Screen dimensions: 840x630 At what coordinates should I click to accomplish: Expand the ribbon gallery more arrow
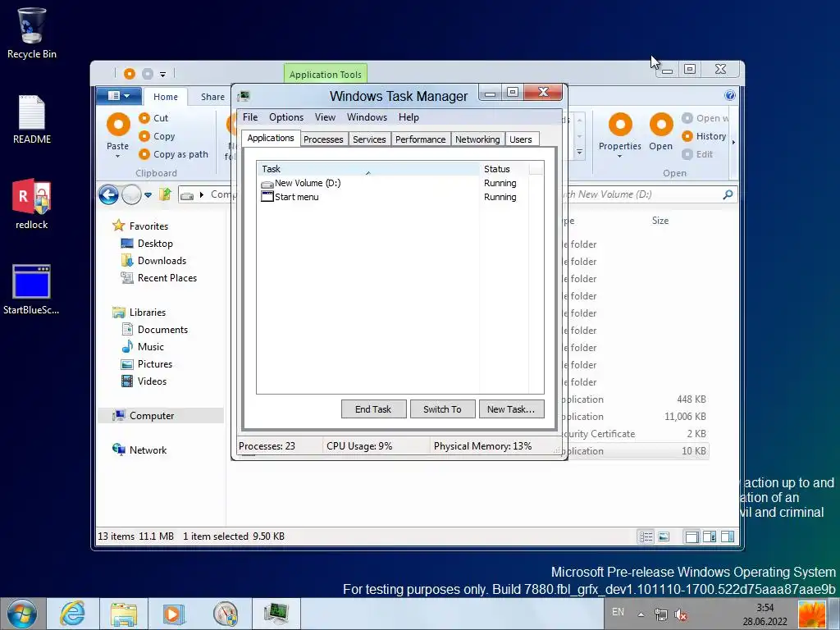tap(579, 153)
